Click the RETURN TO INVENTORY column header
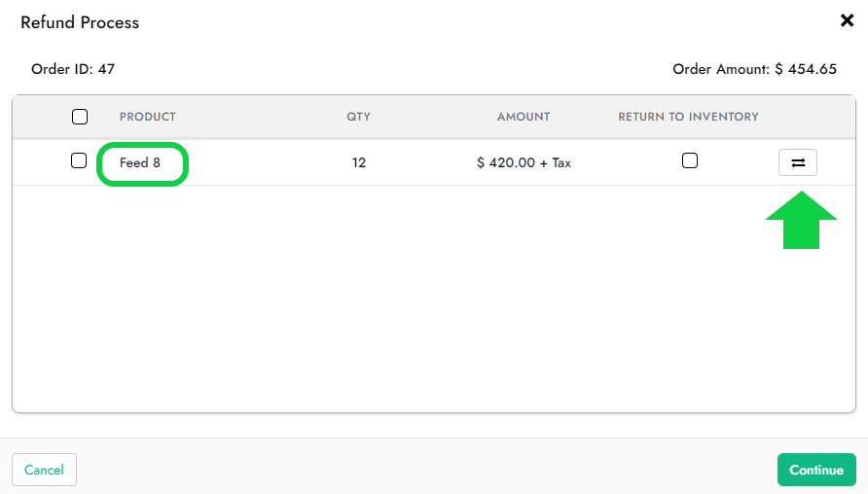The width and height of the screenshot is (868, 494). [x=688, y=117]
